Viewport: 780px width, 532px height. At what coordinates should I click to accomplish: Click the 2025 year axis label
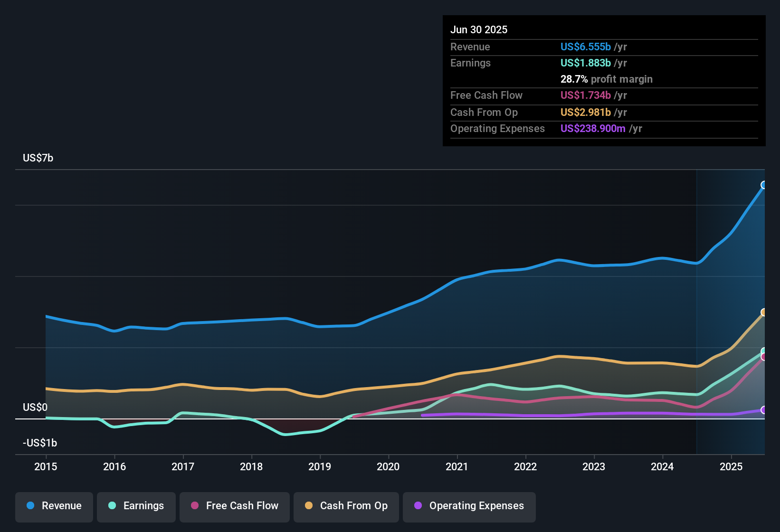click(x=731, y=467)
